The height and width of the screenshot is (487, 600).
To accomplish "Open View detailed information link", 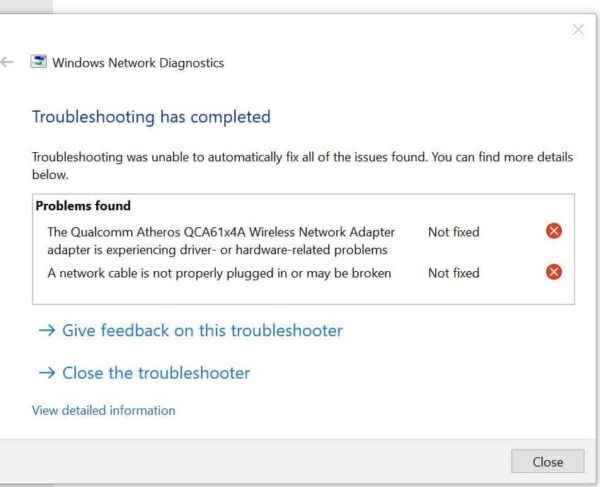I will pos(104,410).
